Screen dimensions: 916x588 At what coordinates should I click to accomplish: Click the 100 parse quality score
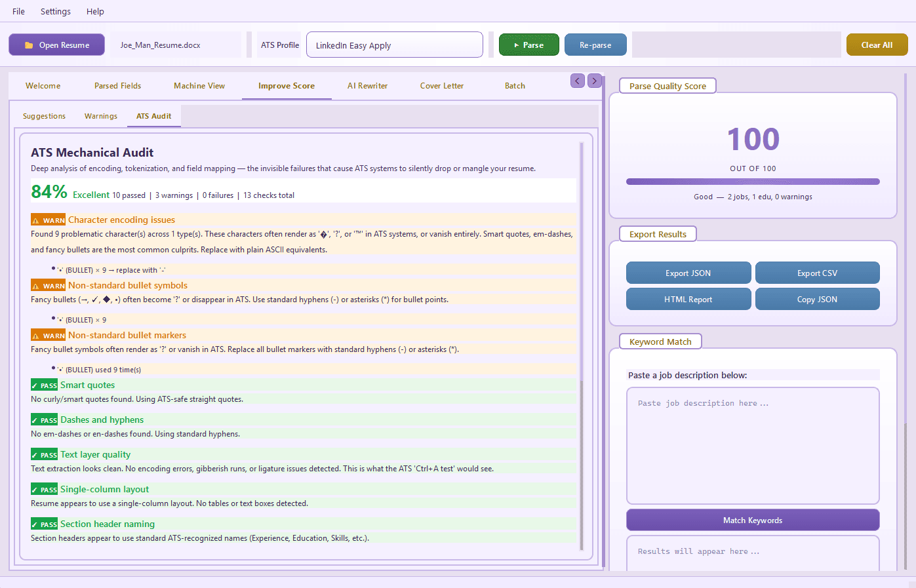click(753, 140)
